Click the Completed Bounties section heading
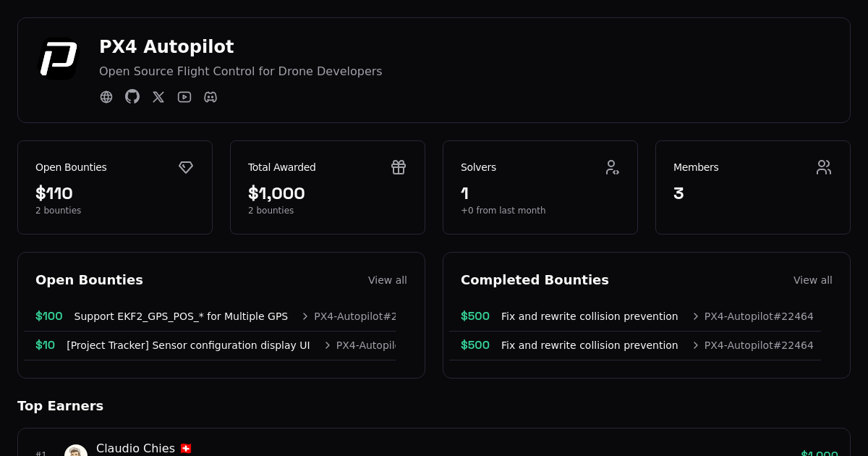 click(535, 279)
